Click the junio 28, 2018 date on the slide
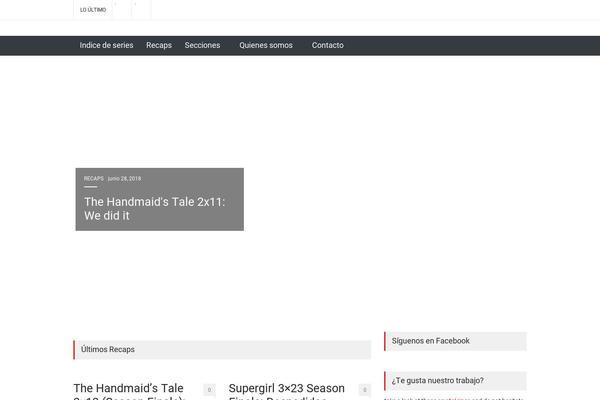The height and width of the screenshot is (400, 600). pos(124,178)
